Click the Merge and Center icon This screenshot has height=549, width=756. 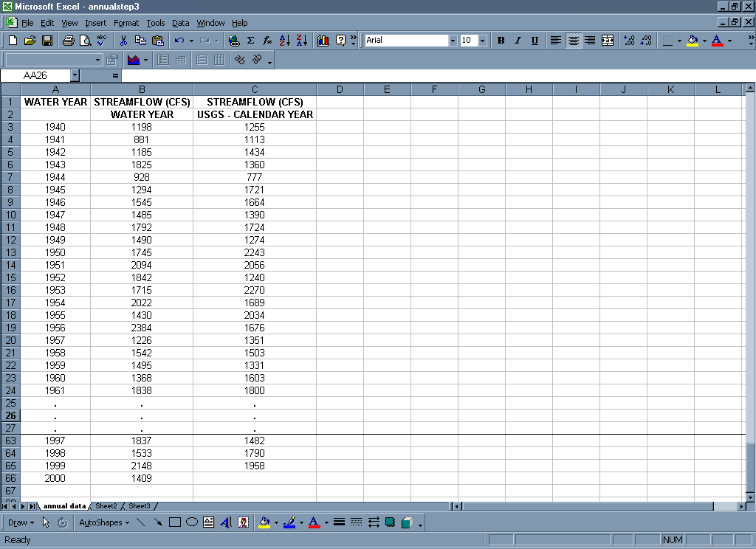[x=608, y=41]
